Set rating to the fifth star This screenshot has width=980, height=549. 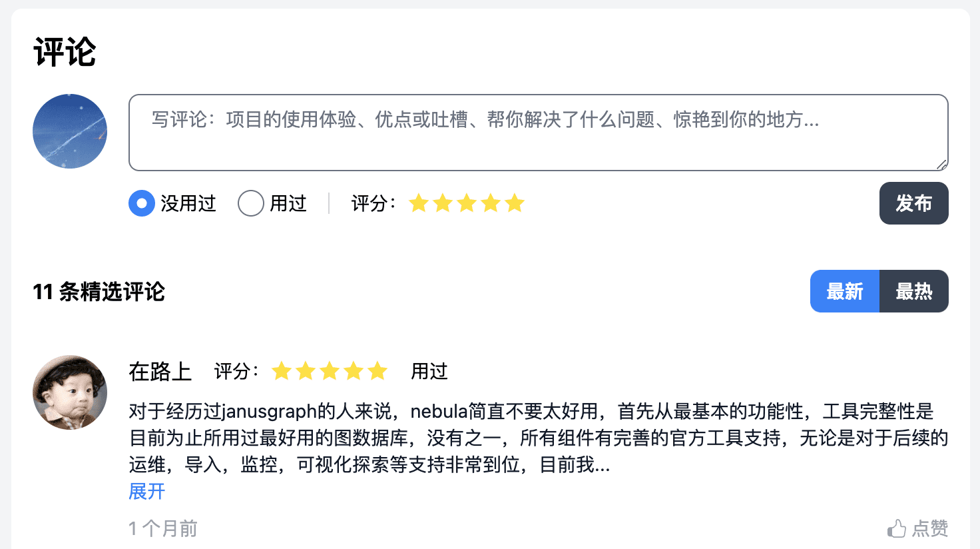pyautogui.click(x=515, y=203)
